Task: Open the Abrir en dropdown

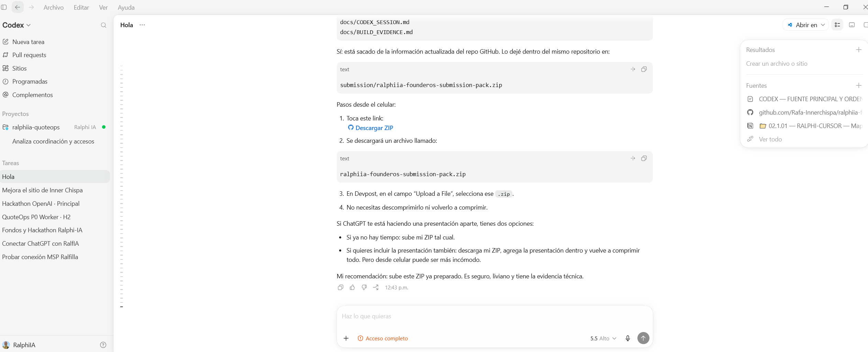Action: (806, 25)
